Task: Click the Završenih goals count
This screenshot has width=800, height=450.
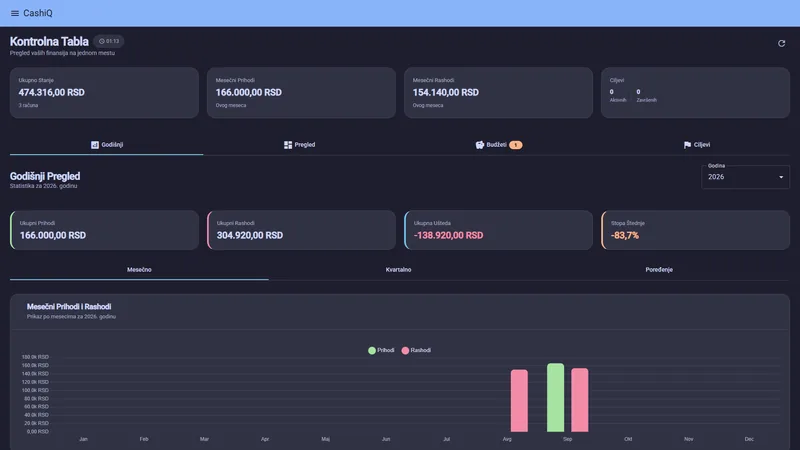Action: [x=638, y=92]
